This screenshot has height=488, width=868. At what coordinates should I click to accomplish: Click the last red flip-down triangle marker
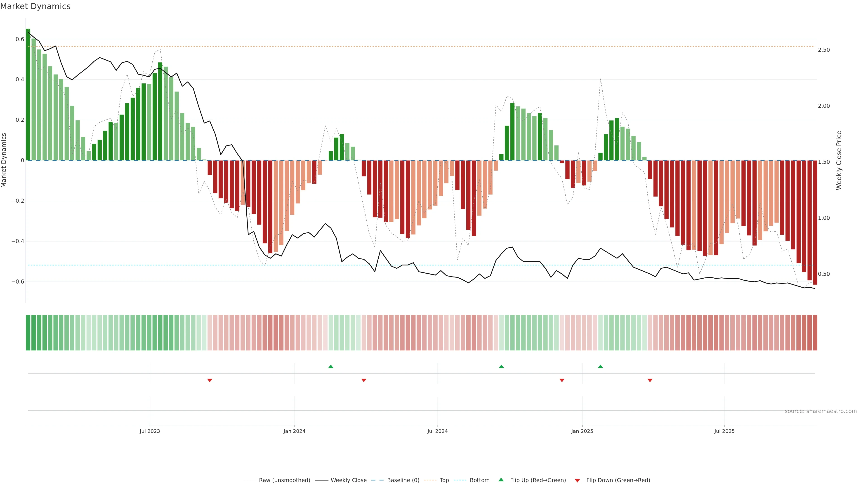pyautogui.click(x=650, y=380)
